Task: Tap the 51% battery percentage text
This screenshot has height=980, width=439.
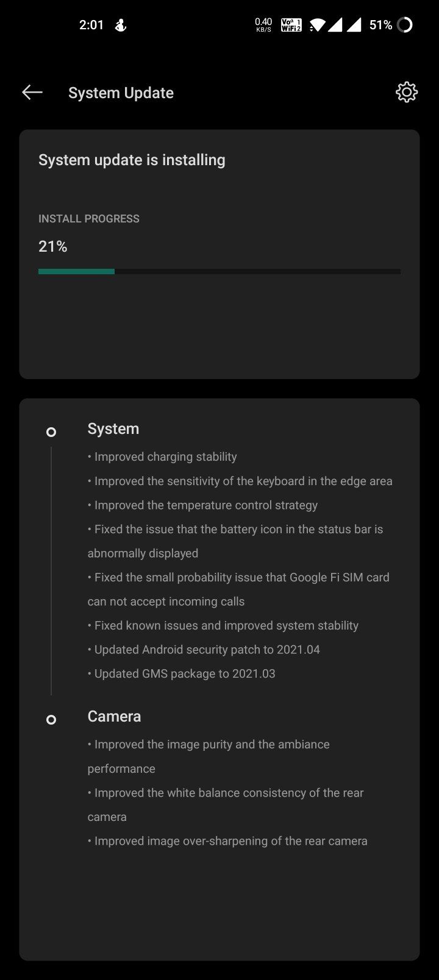Action: click(380, 25)
